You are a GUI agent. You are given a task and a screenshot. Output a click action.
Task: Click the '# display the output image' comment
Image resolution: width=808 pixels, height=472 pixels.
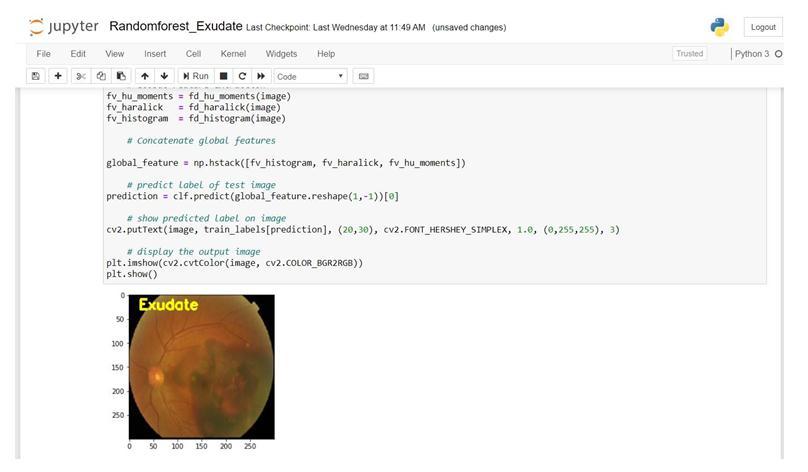point(194,252)
